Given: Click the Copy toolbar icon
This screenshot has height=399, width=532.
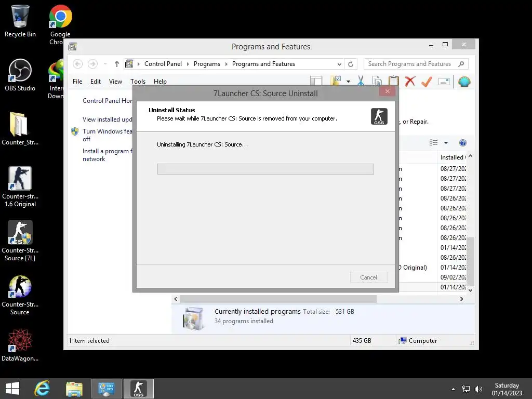Looking at the screenshot, I should 377,82.
